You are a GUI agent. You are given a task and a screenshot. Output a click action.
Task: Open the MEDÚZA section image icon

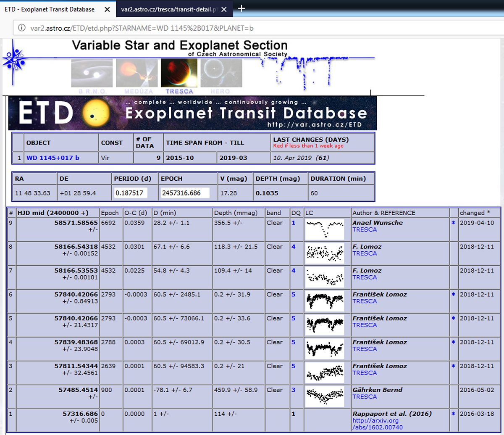tap(136, 73)
